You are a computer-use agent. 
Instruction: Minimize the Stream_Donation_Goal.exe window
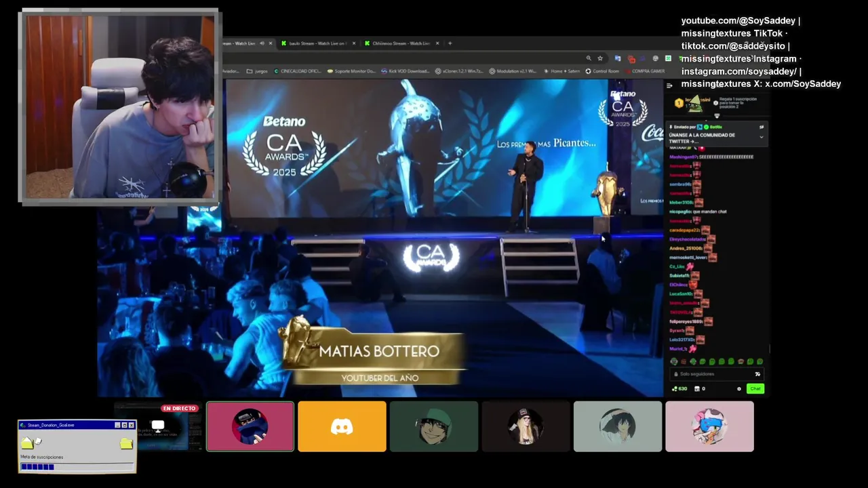[117, 425]
